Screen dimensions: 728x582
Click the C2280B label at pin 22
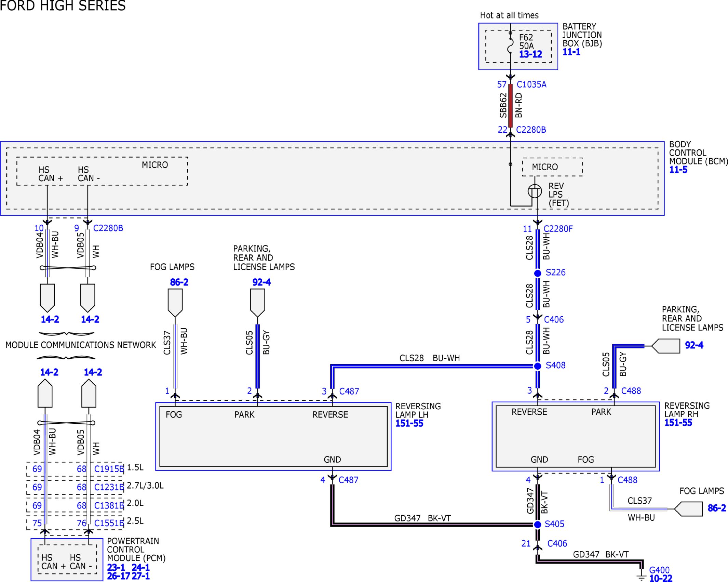(x=531, y=130)
